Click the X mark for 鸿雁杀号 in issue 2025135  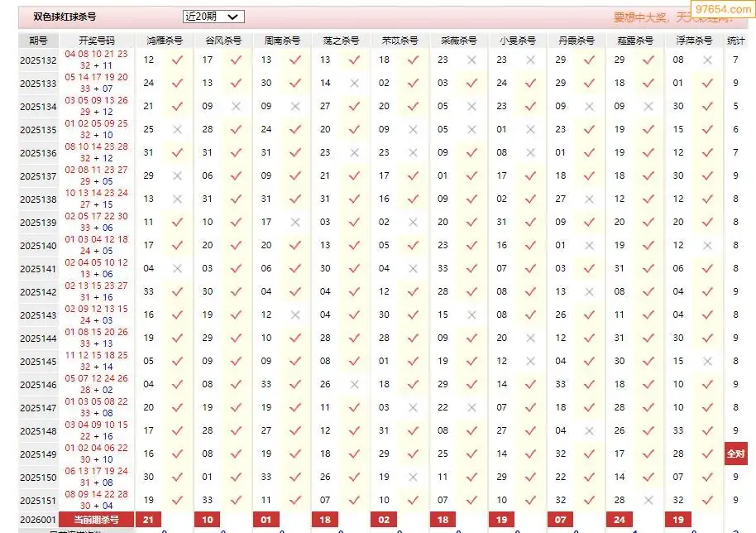click(x=177, y=130)
